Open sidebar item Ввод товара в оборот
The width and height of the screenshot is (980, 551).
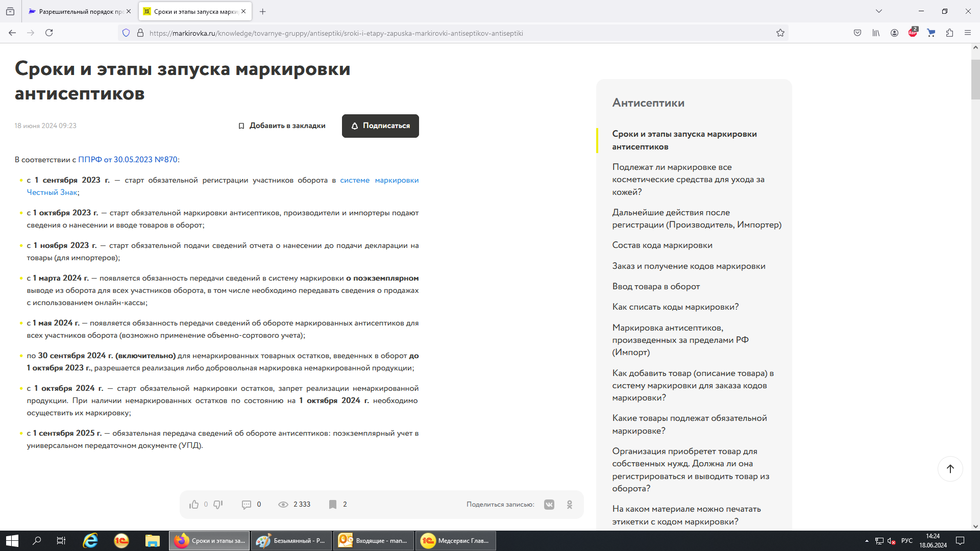point(656,287)
